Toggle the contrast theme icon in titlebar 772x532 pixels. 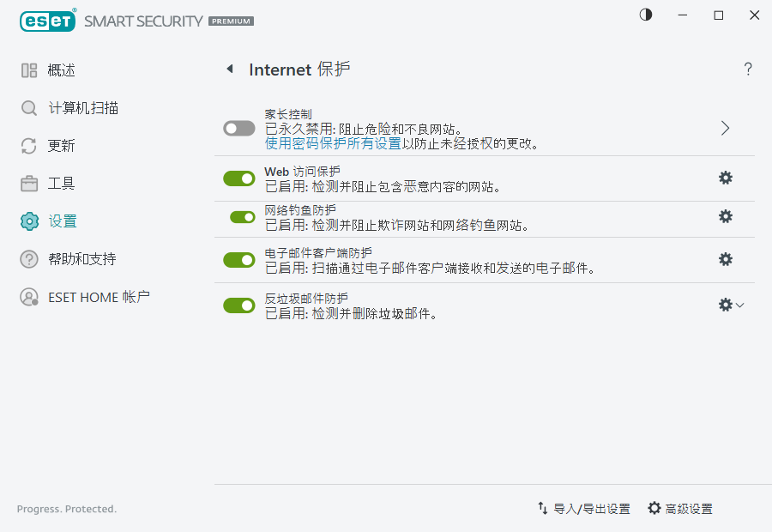(645, 15)
